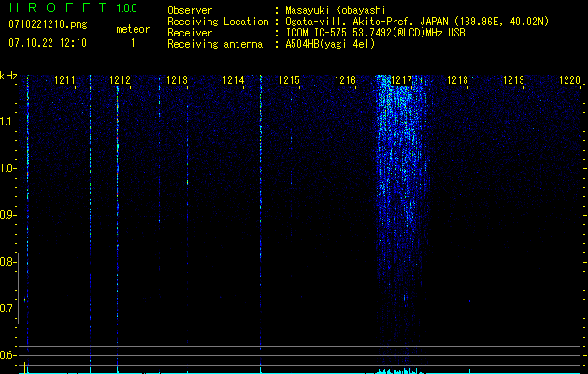Select the ICOM IC-575 receiver description

pos(376,33)
